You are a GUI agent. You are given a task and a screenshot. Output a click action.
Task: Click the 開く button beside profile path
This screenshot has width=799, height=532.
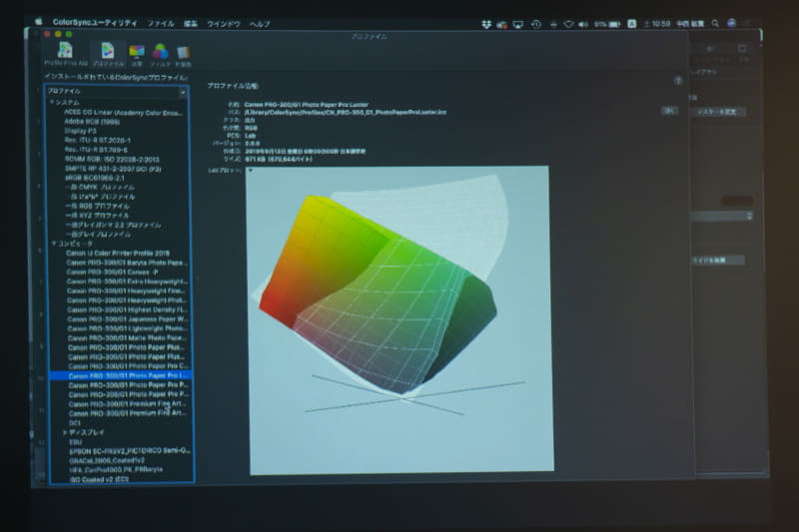click(669, 111)
